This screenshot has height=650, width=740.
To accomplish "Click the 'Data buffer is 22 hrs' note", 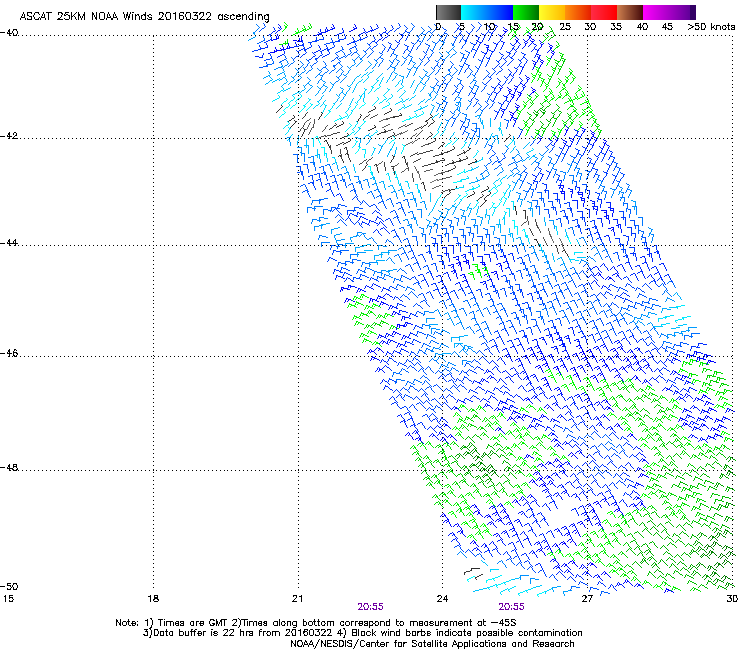I will [x=362, y=633].
